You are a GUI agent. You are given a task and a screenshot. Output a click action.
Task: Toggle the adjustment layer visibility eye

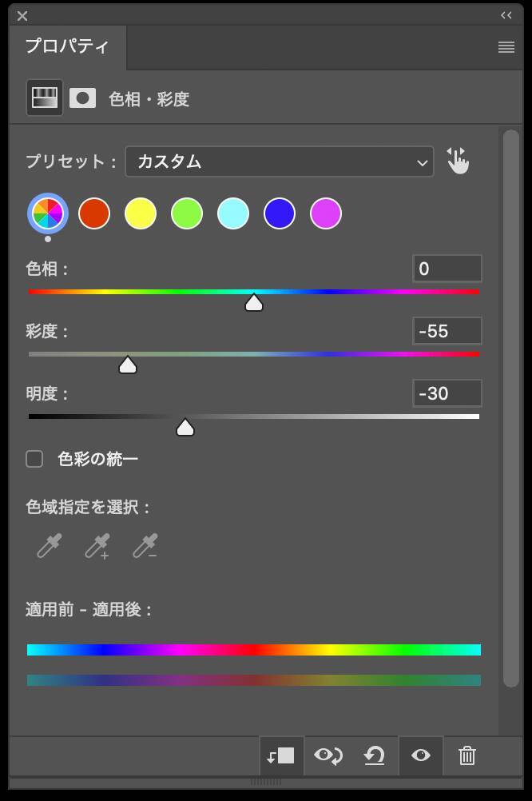pos(421,755)
